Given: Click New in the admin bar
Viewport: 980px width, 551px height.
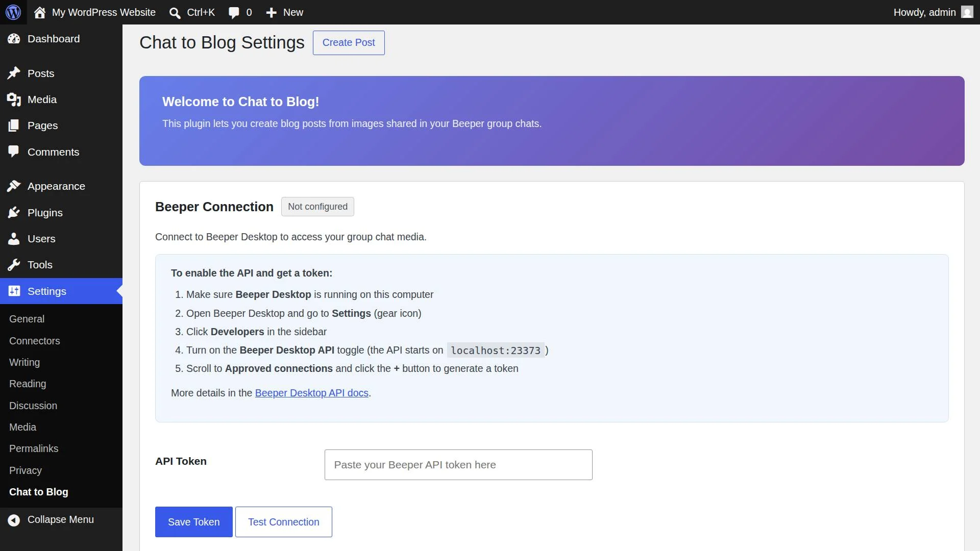Looking at the screenshot, I should point(293,12).
